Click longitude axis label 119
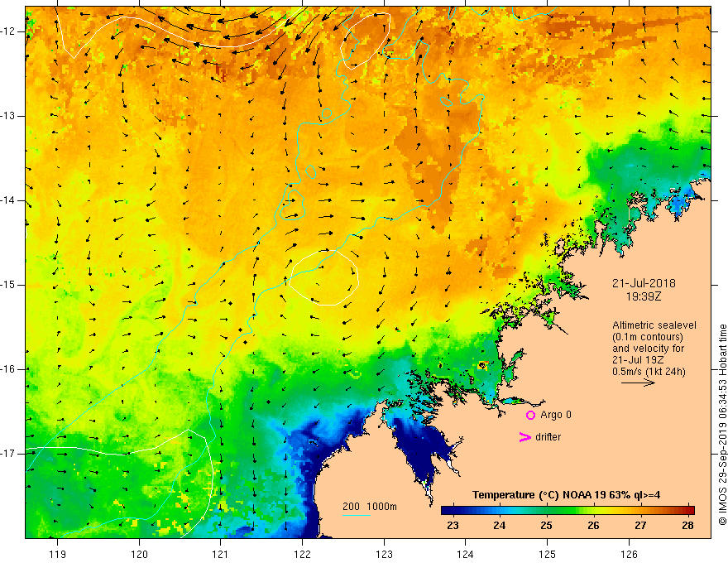Viewport: 728px width, 563px height. (57, 554)
